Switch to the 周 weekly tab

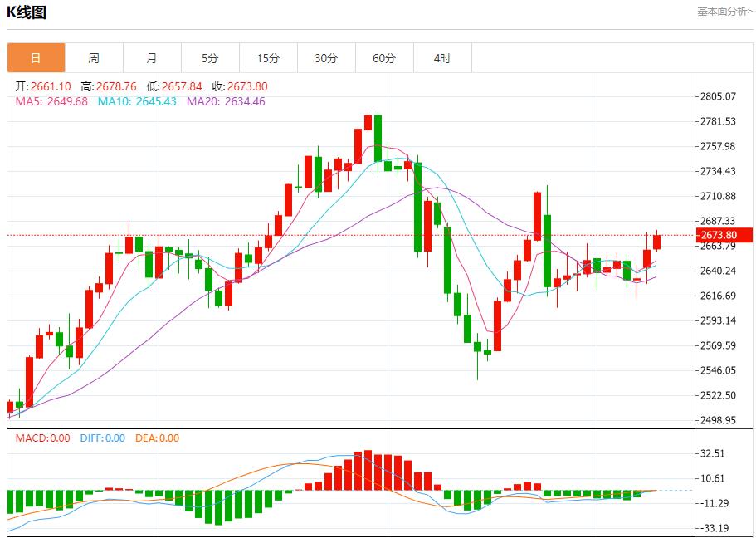pos(94,58)
